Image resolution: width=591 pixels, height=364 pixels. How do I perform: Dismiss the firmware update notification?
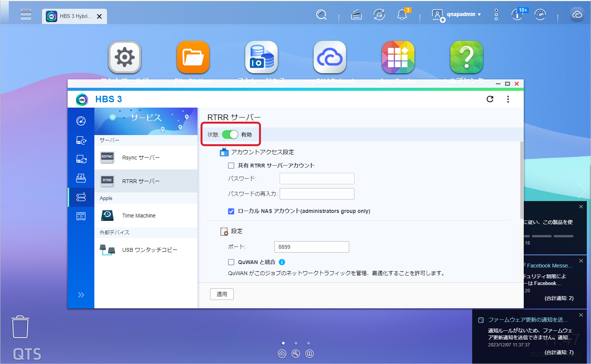coord(581,315)
